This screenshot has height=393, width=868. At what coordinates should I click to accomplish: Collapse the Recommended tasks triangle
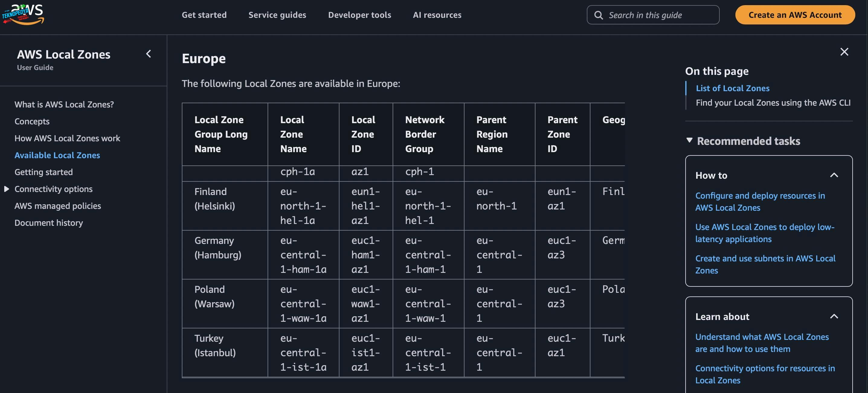[690, 140]
